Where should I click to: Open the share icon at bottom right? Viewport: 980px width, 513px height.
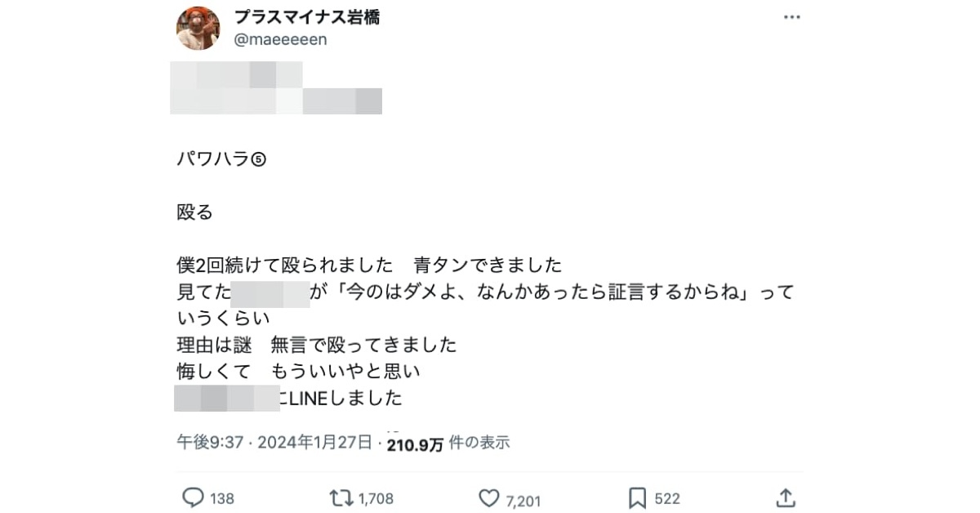coord(785,497)
